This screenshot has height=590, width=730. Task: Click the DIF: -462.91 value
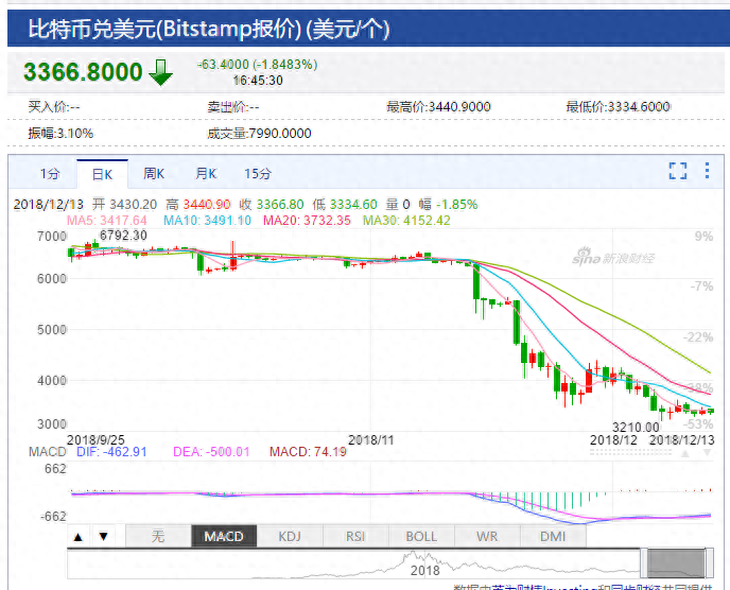112,452
